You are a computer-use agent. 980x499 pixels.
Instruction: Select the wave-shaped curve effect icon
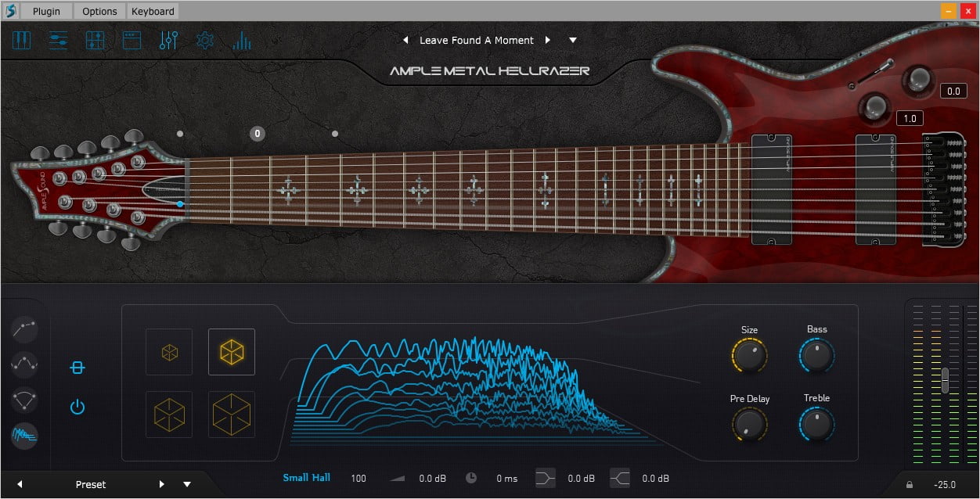[25, 364]
